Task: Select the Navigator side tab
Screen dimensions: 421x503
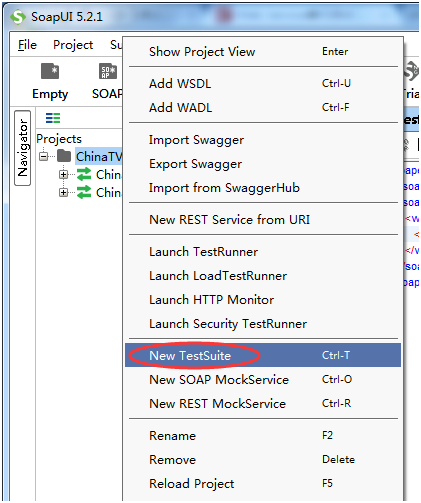Action: point(23,148)
